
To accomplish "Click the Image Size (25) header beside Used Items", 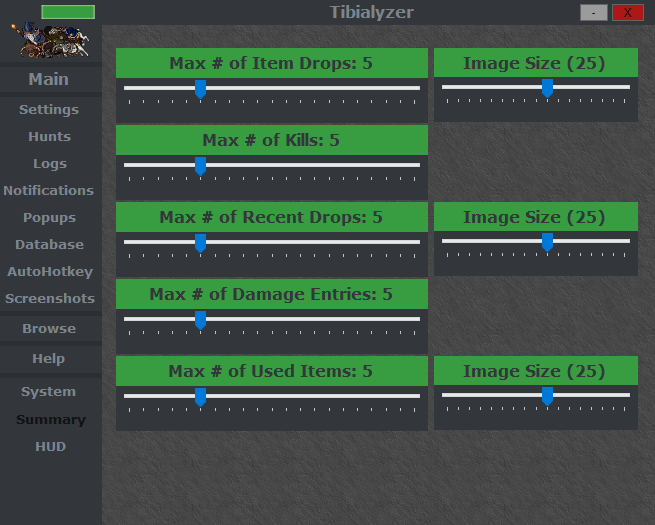I will (536, 370).
